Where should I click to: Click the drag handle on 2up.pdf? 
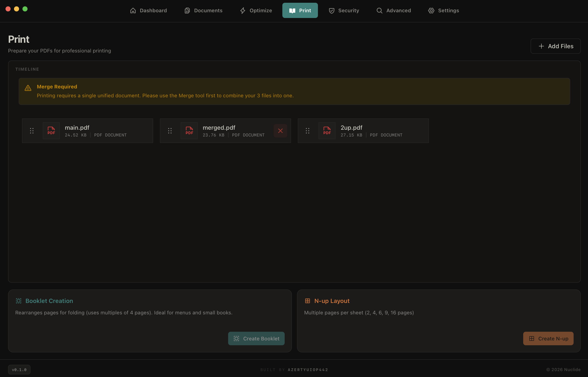(x=307, y=131)
